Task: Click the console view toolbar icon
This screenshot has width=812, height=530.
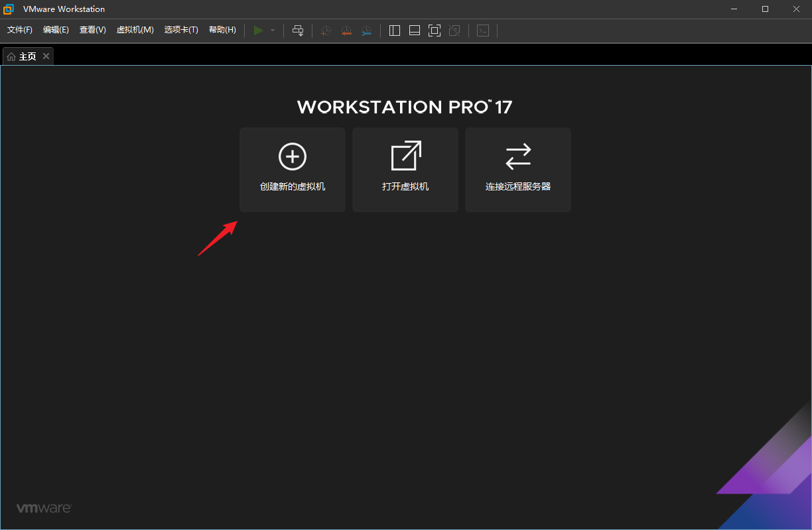Action: click(483, 31)
